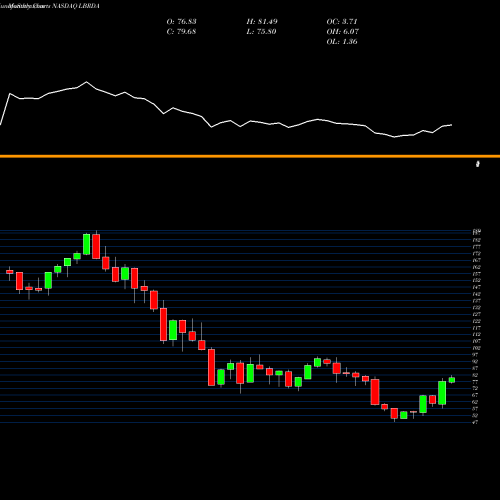
Task: Select the OL: 1.36 value
Action: [342, 42]
